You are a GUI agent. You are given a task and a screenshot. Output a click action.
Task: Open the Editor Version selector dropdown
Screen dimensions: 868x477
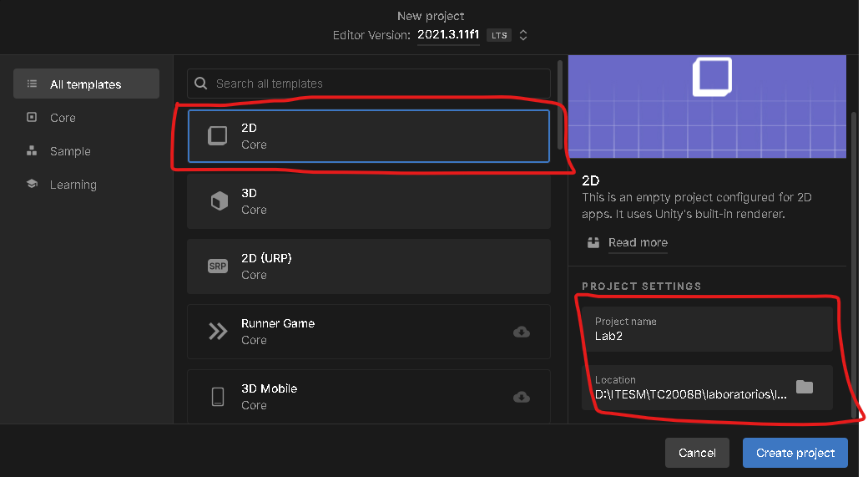click(522, 35)
